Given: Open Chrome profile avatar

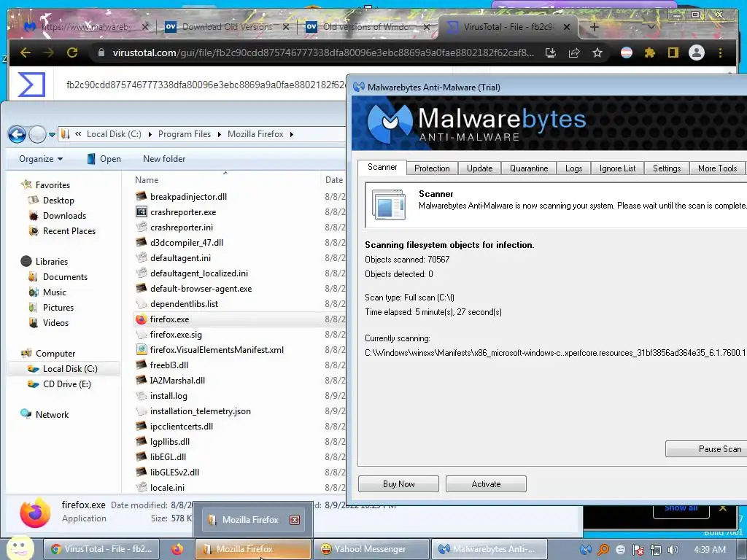Looking at the screenshot, I should point(697,52).
